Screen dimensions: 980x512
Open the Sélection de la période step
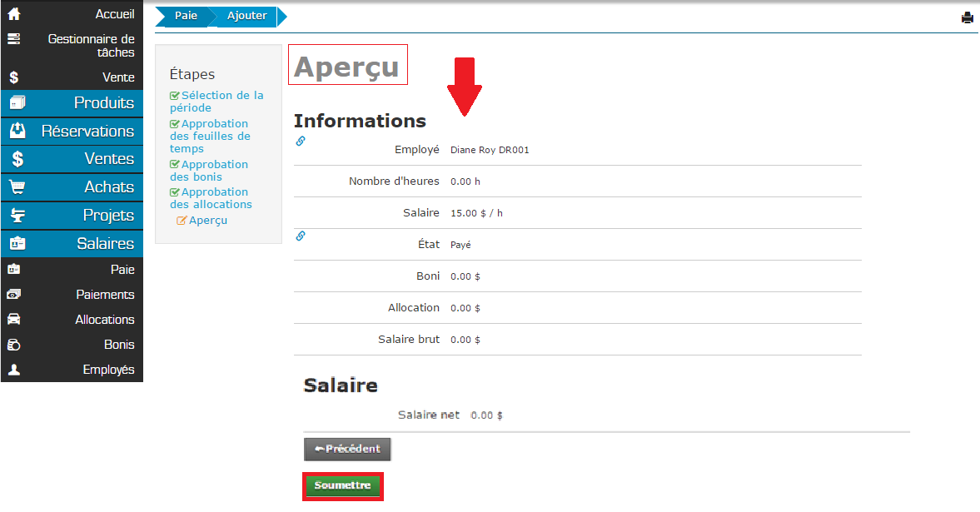click(x=216, y=102)
